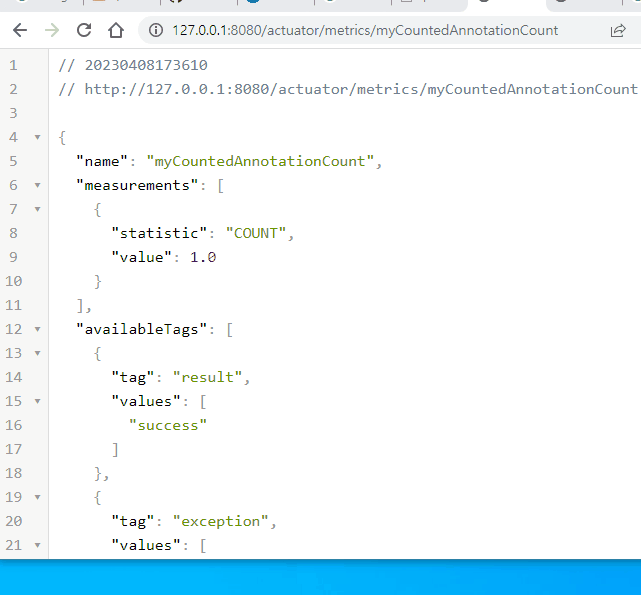Open site information icon in address bar
The height and width of the screenshot is (595, 641).
coord(156,30)
